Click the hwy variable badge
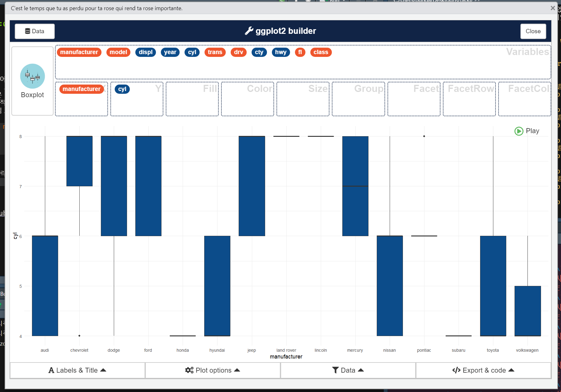 point(280,52)
